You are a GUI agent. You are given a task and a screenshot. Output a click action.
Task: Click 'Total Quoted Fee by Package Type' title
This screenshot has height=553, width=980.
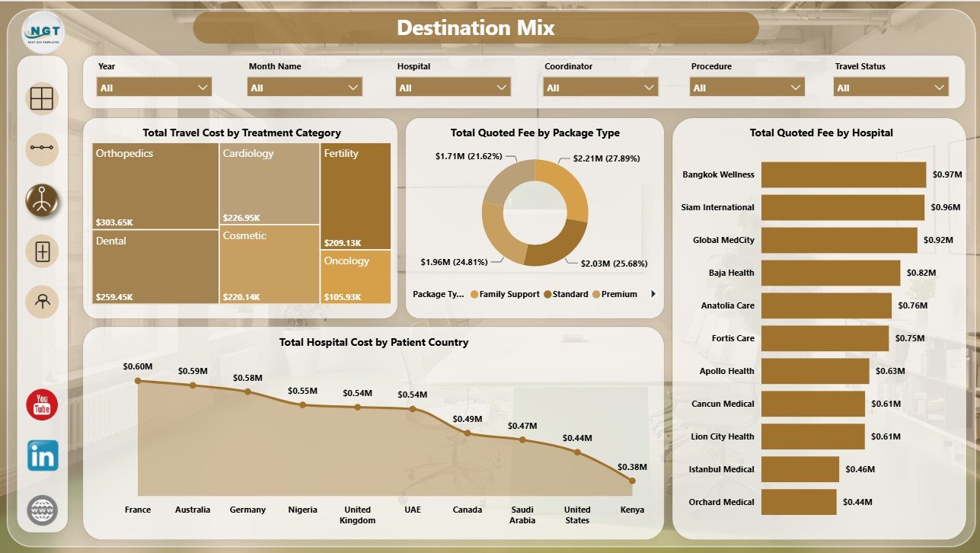click(x=535, y=133)
